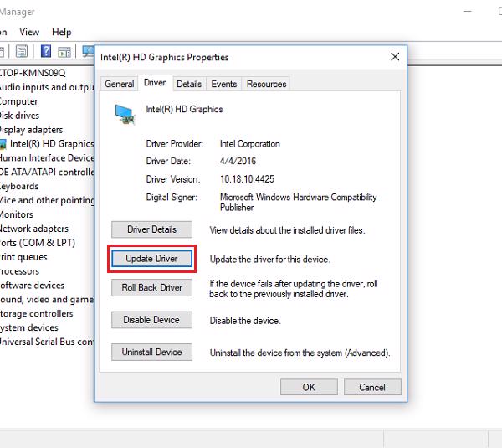Select Software devices in the device tree
502x448 pixels.
coord(33,286)
